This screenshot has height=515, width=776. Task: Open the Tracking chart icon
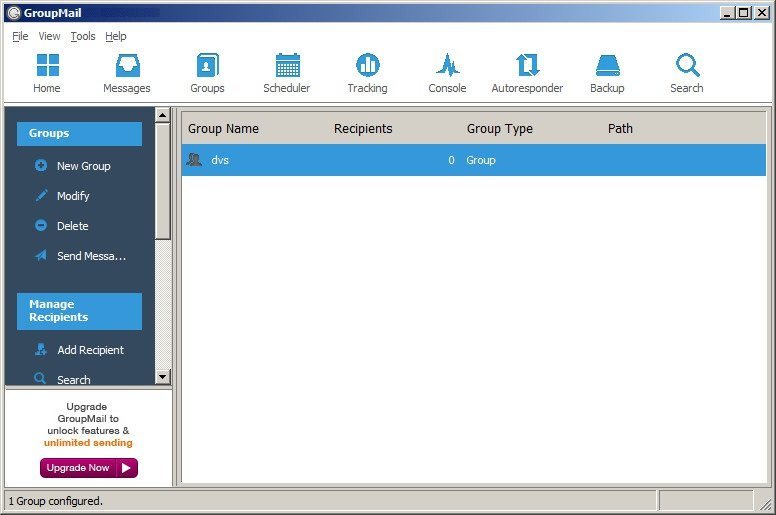(x=368, y=65)
